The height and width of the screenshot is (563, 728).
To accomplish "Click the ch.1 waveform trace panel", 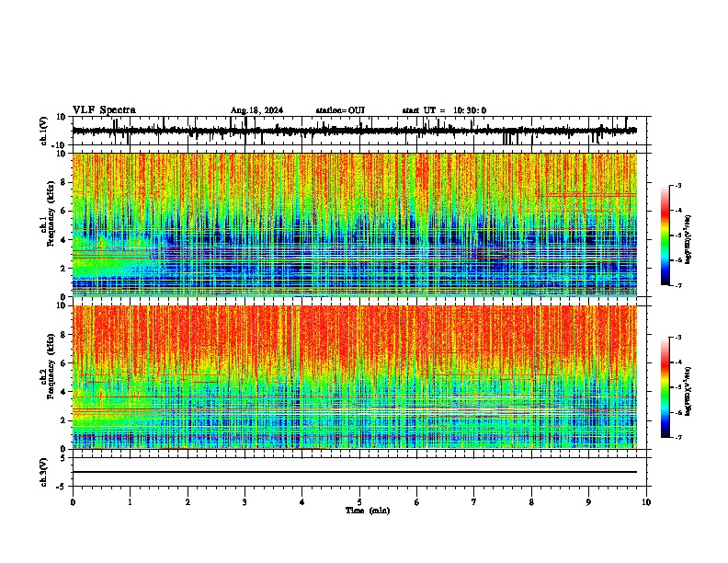I will [358, 131].
